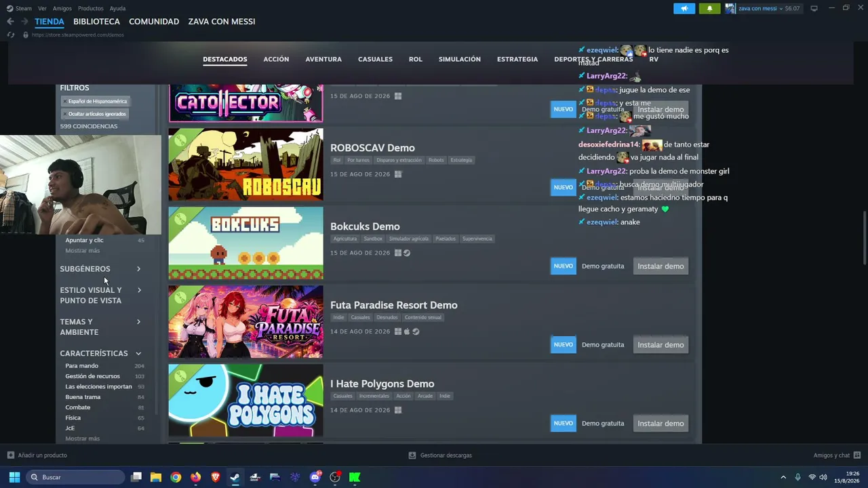This screenshot has width=868, height=488.
Task: Open the Windows Start menu
Action: [14, 477]
